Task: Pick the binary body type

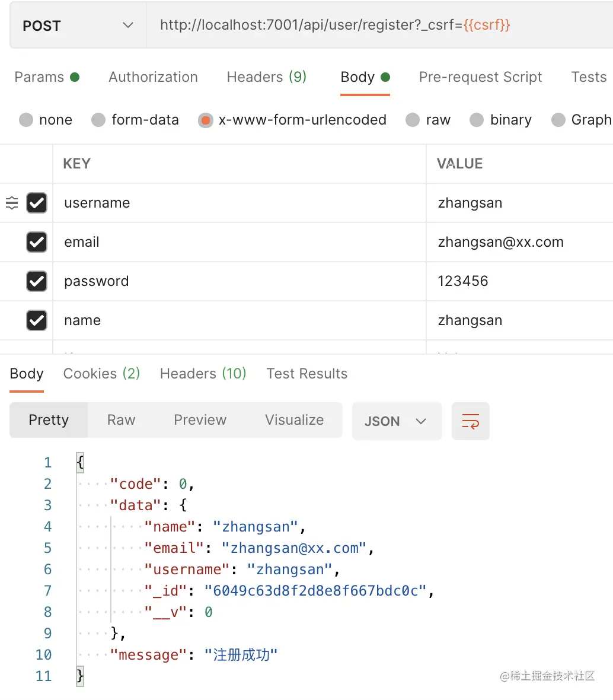Action: [477, 120]
